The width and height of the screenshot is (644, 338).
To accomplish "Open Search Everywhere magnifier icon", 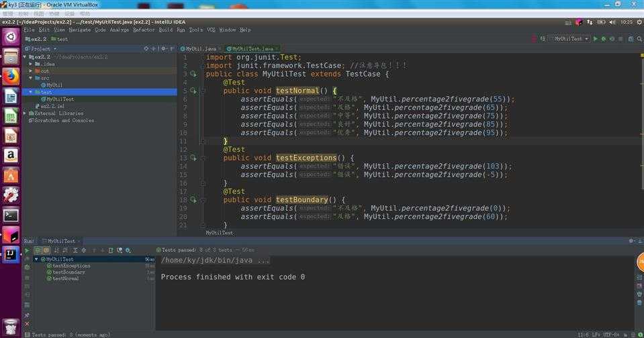I will tap(639, 39).
